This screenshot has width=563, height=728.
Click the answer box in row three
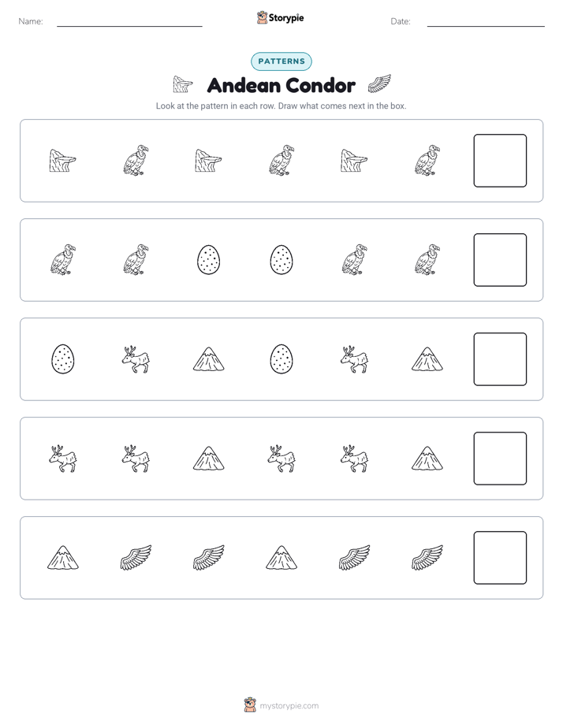[500, 359]
